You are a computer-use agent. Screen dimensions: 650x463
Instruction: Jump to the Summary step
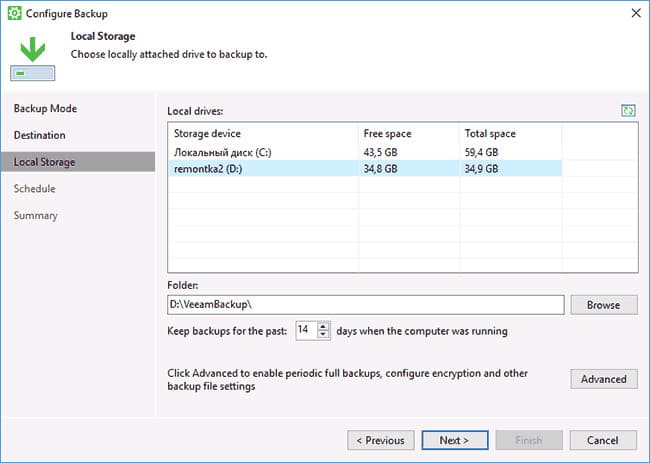pos(36,216)
